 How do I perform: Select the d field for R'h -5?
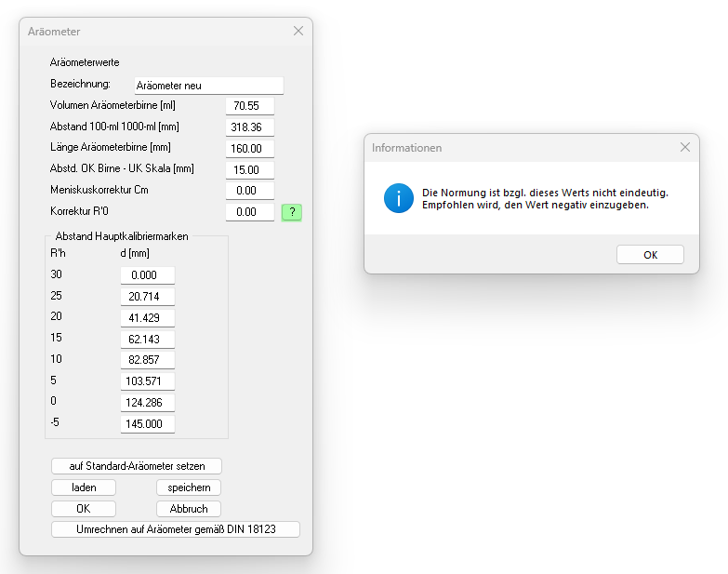pyautogui.click(x=148, y=424)
